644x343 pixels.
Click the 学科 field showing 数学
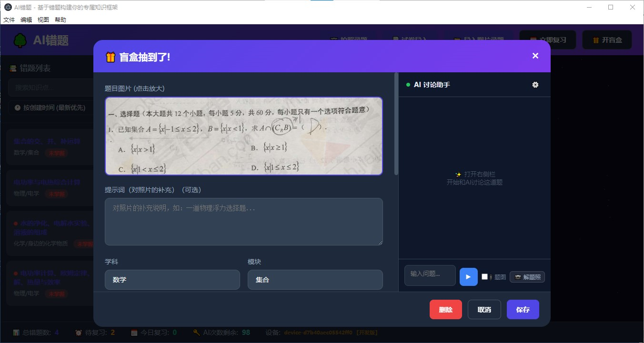tap(172, 280)
